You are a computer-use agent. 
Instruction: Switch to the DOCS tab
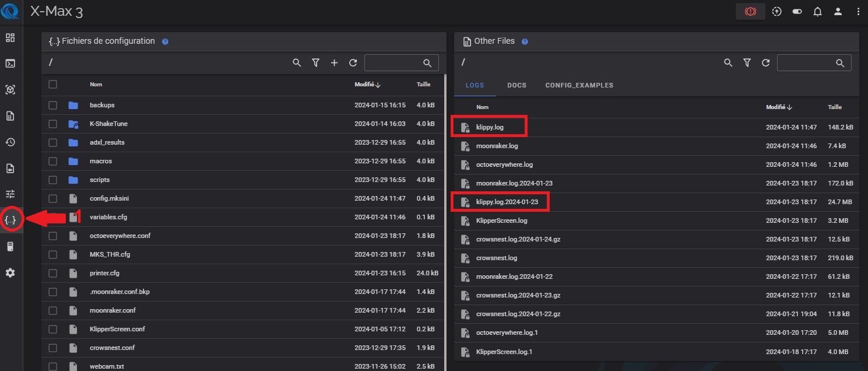coord(516,85)
